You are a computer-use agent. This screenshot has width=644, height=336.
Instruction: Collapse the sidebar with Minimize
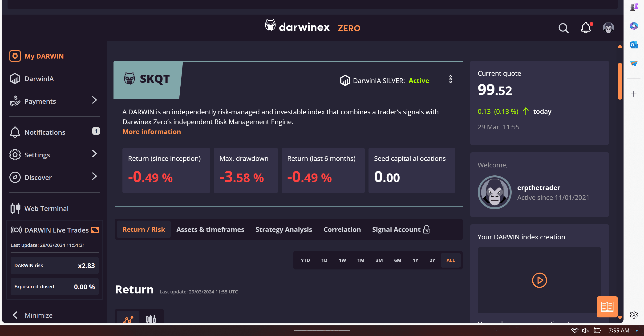coord(39,315)
